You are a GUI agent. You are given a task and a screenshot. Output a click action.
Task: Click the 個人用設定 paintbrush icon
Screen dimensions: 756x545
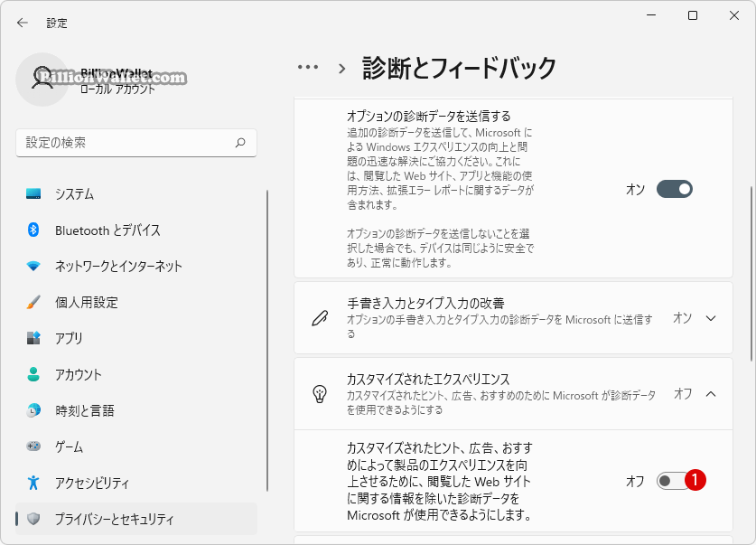click(33, 303)
